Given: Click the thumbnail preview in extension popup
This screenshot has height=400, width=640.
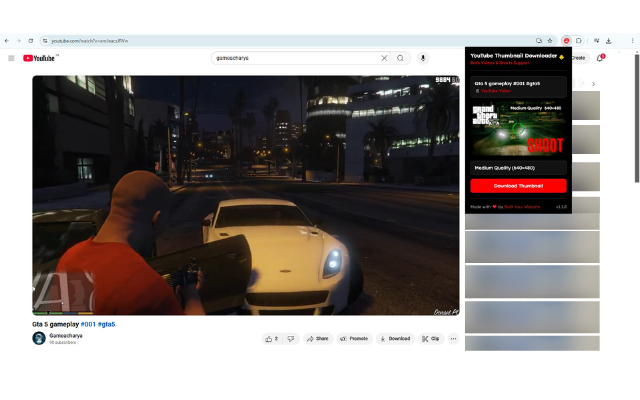Looking at the screenshot, I should pos(518,125).
